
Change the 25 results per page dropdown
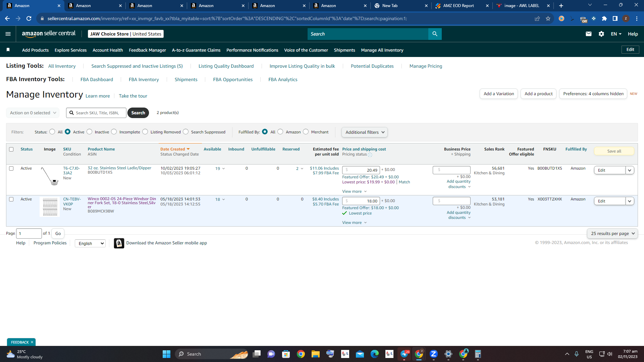point(612,234)
